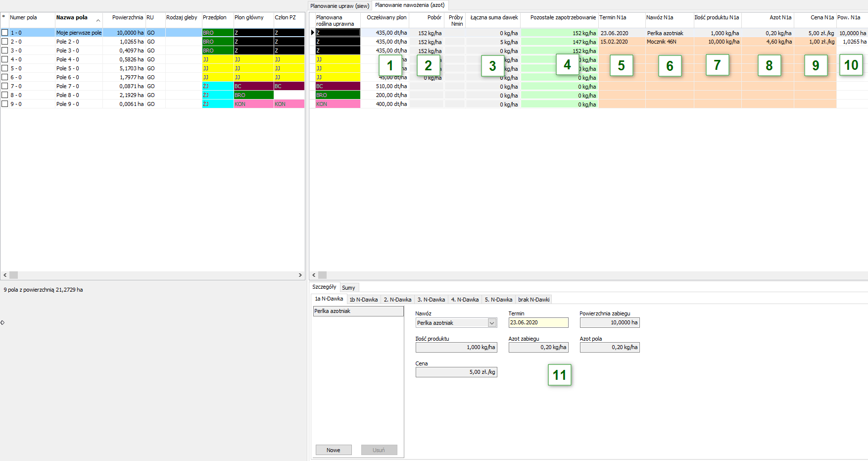Open the Szczegóły tab

tap(324, 287)
